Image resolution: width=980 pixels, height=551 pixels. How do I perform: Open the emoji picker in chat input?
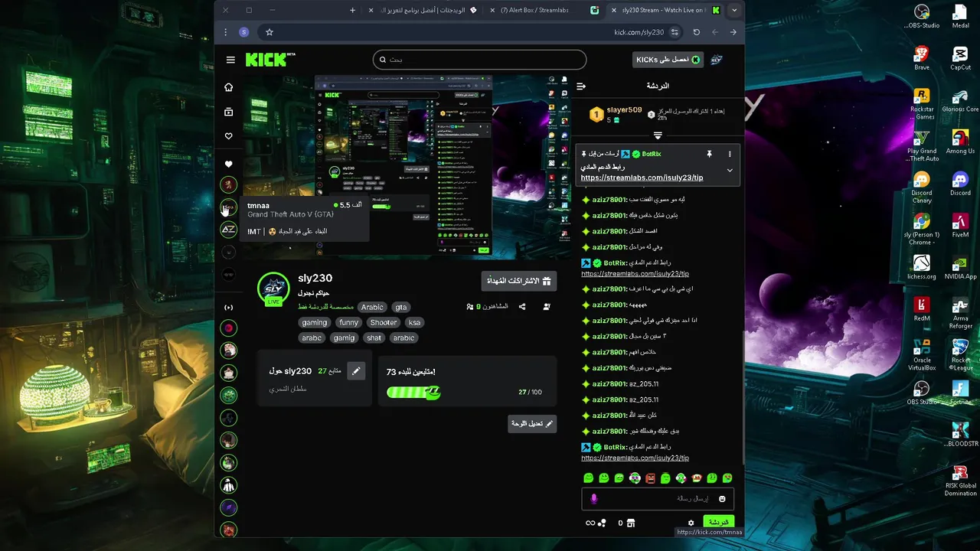(722, 499)
